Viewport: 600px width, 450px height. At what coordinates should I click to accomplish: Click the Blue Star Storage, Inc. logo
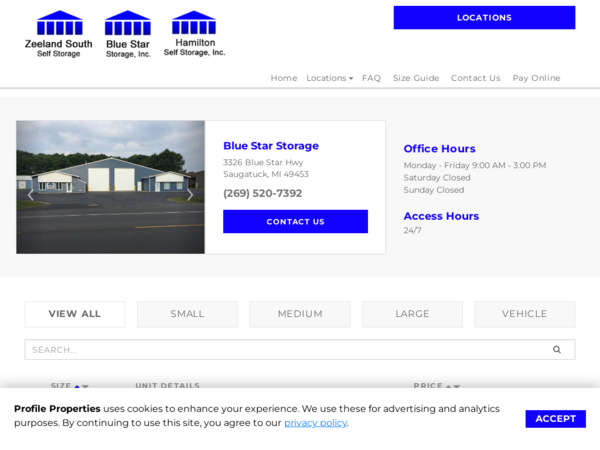[x=128, y=34]
